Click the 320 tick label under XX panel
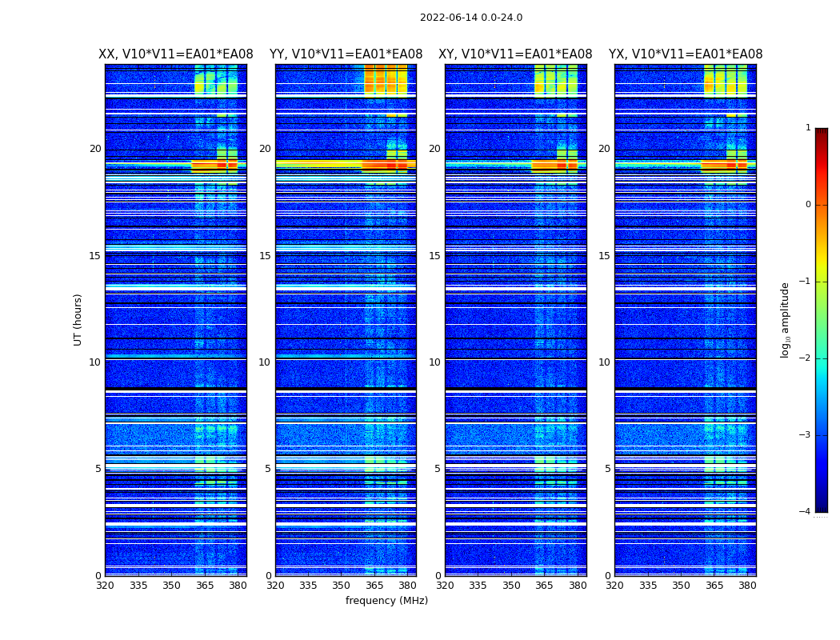The image size is (840, 640). coord(106,586)
